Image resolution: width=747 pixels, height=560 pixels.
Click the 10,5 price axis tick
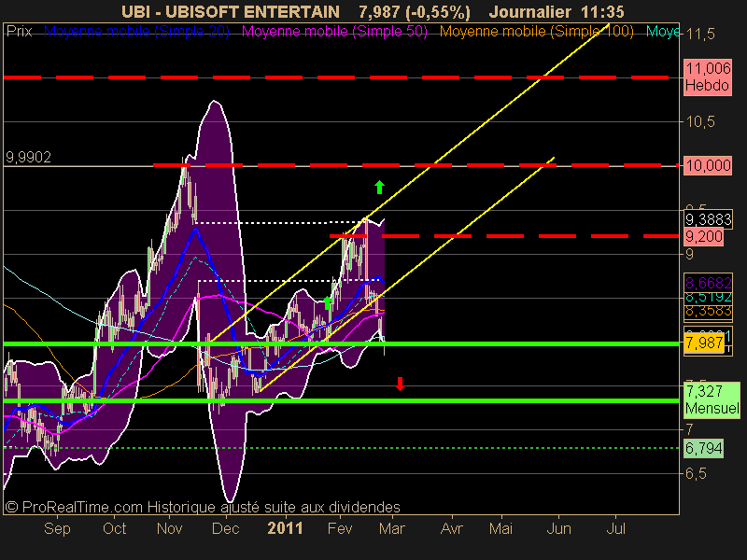point(699,122)
